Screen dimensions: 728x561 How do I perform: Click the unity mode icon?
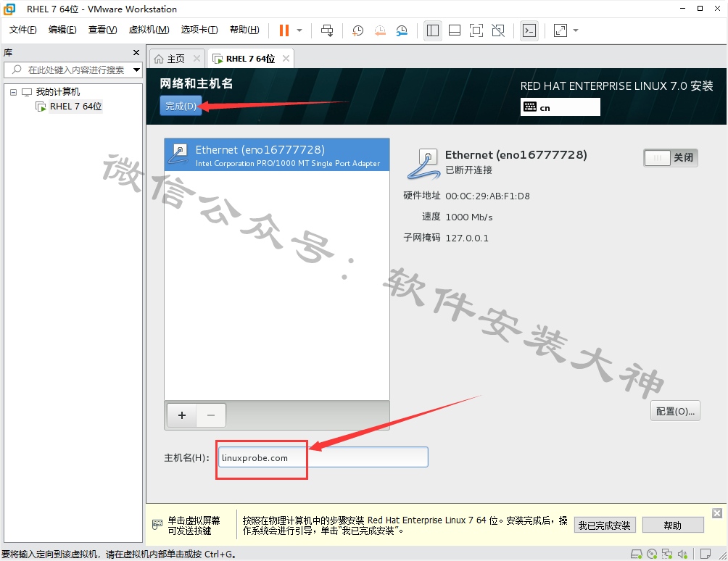[x=498, y=30]
